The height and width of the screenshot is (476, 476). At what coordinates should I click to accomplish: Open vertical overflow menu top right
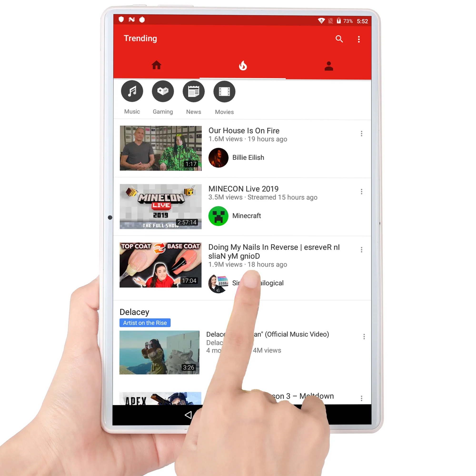(360, 39)
